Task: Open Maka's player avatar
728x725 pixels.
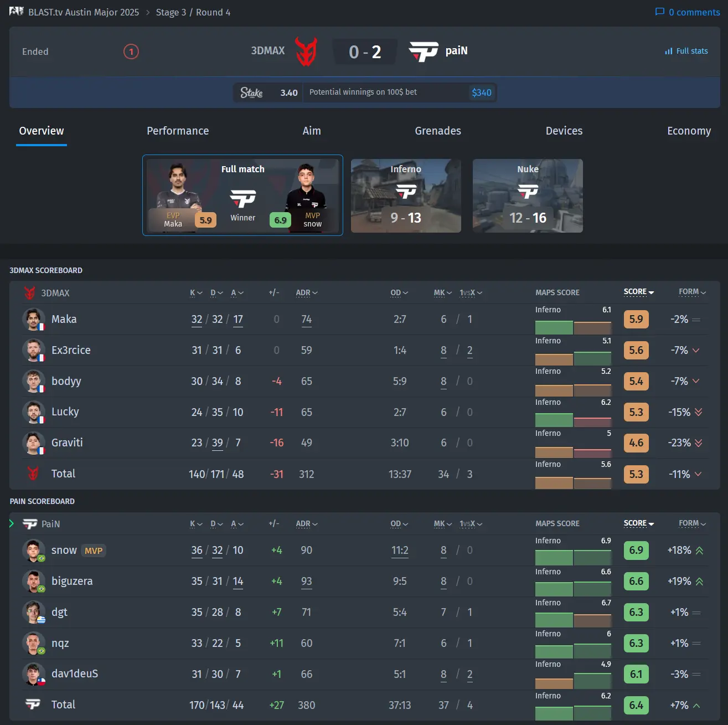Action: pyautogui.click(x=33, y=319)
